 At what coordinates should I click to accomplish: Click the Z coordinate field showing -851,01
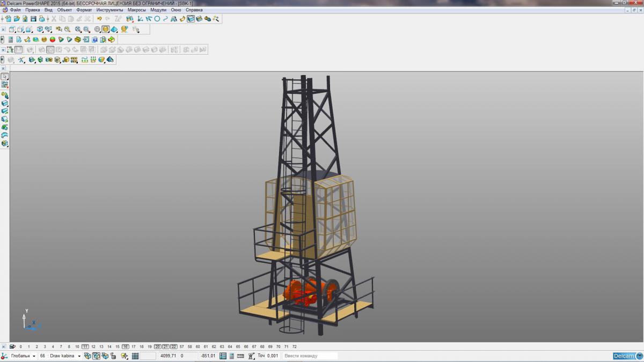[x=208, y=356]
